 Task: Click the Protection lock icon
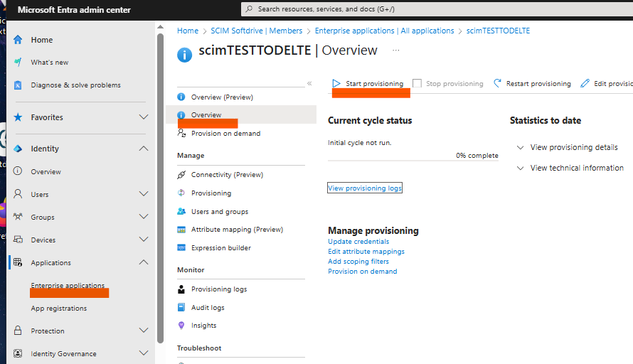point(18,331)
